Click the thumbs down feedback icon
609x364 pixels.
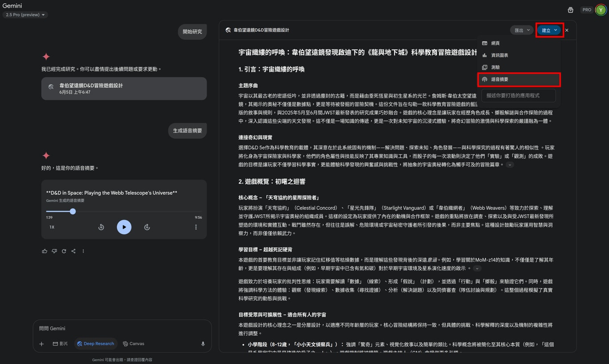(x=54, y=251)
